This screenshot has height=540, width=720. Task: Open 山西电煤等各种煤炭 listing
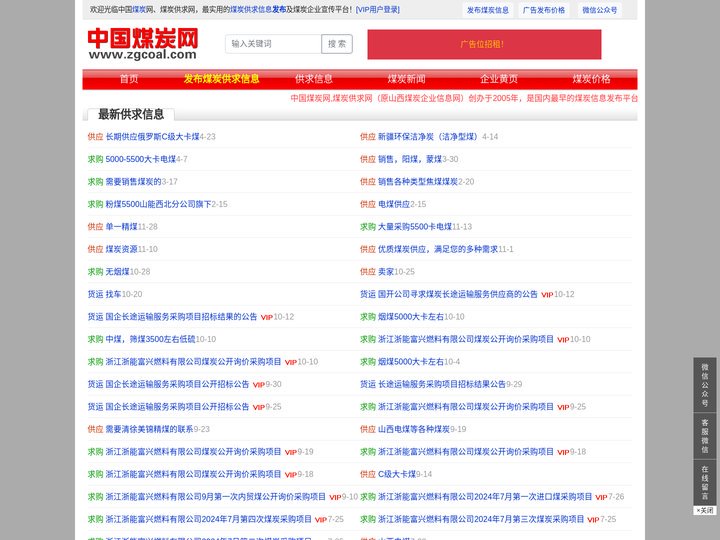coord(413,429)
